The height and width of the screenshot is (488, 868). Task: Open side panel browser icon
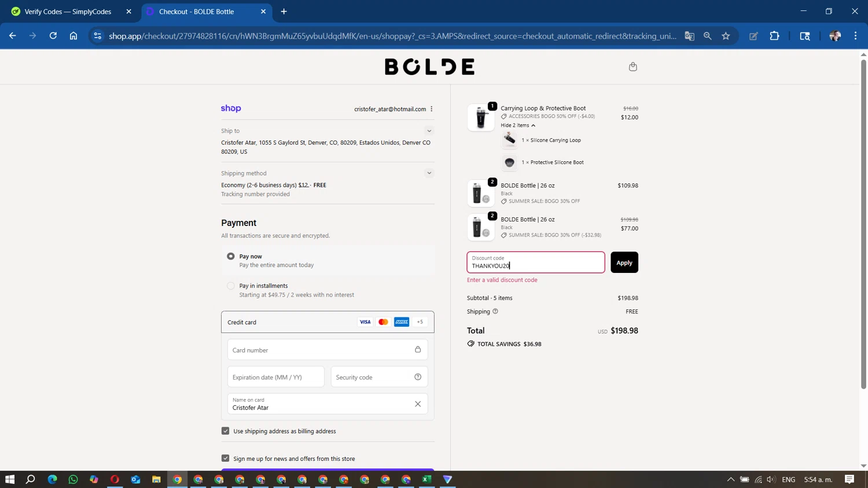tap(804, 36)
